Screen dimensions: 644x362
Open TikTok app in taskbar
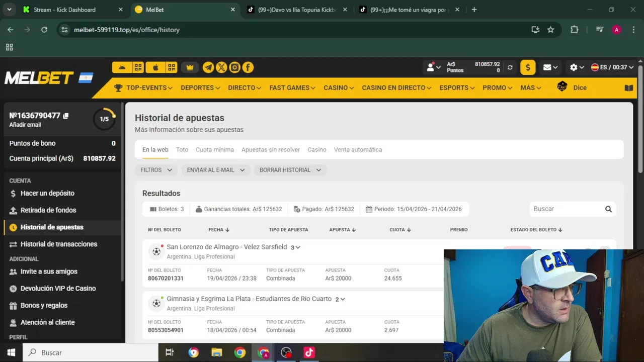click(x=309, y=352)
